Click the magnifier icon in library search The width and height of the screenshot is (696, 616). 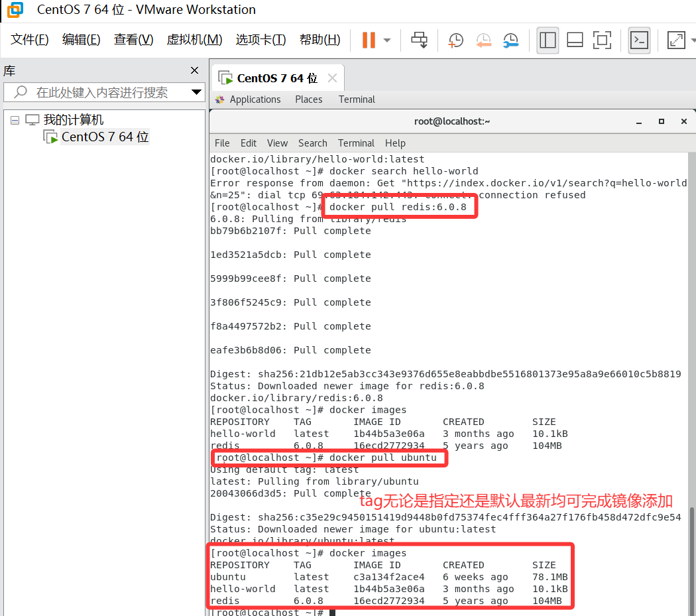pyautogui.click(x=21, y=92)
